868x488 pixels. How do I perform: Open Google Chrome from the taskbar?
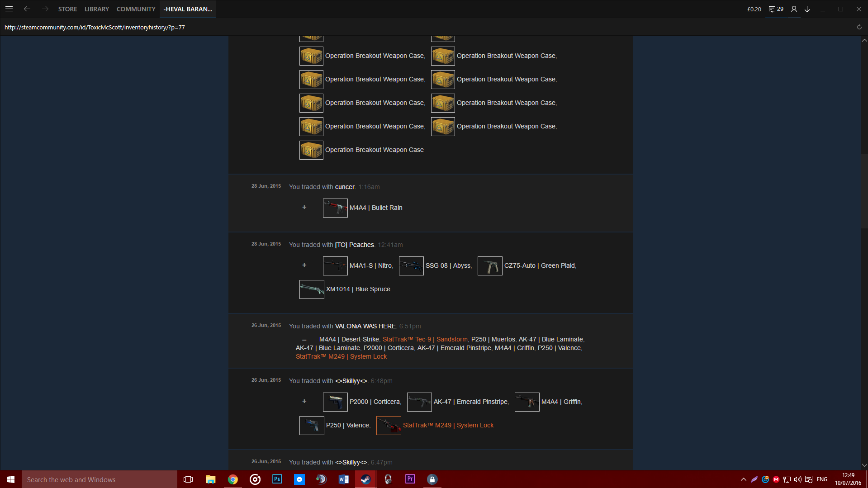[233, 479]
